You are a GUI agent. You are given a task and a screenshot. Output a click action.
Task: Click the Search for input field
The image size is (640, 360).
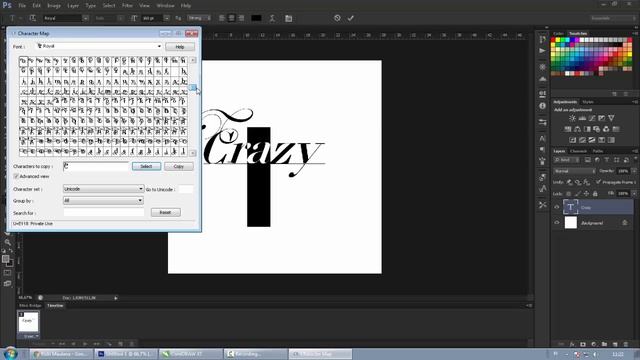point(104,212)
